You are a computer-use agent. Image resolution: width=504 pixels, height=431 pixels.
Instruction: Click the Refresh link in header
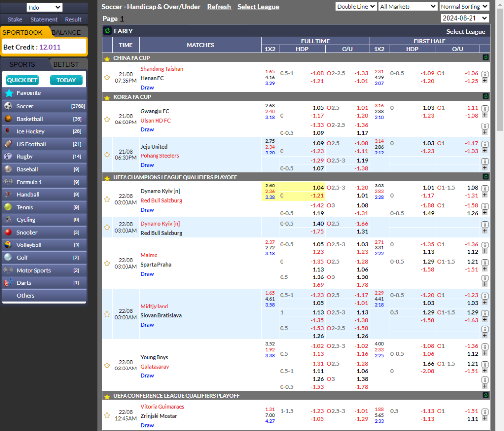pos(219,7)
